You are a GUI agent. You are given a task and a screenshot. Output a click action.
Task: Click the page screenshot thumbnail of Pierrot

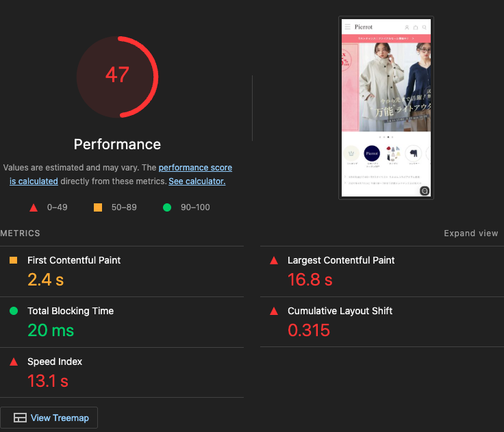pyautogui.click(x=386, y=107)
